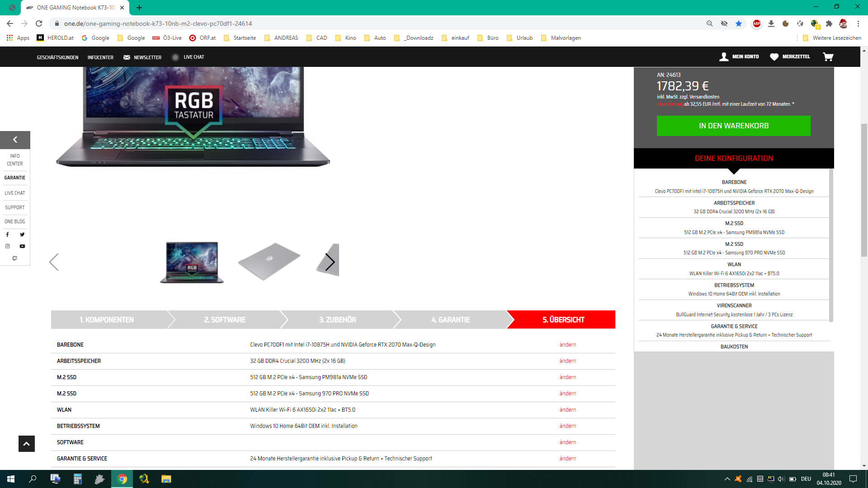Open the Apps shortcut in the bookmarks bar

(x=18, y=38)
